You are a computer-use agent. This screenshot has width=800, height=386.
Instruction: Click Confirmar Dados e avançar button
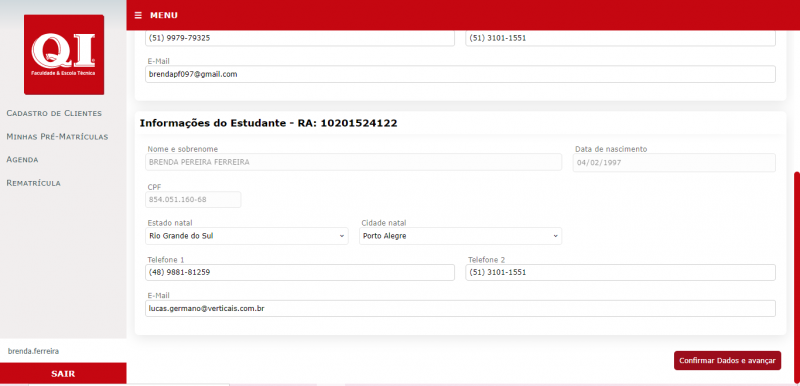(727, 361)
